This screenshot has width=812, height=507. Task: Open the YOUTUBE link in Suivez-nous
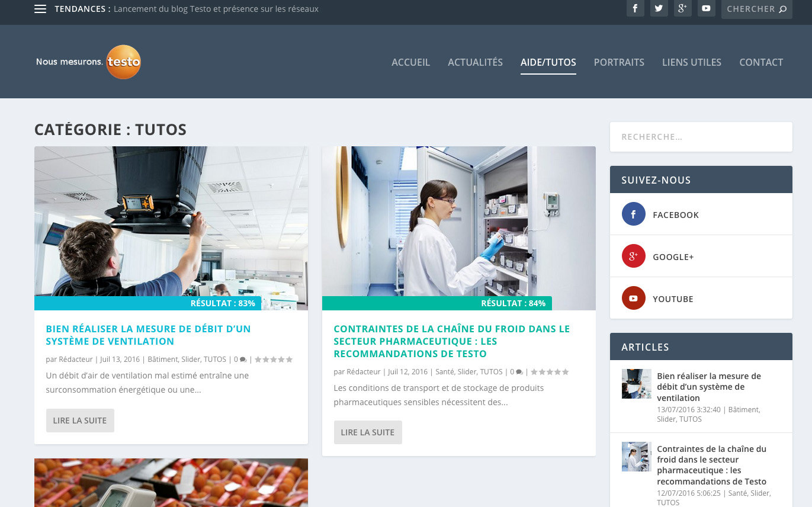673,299
